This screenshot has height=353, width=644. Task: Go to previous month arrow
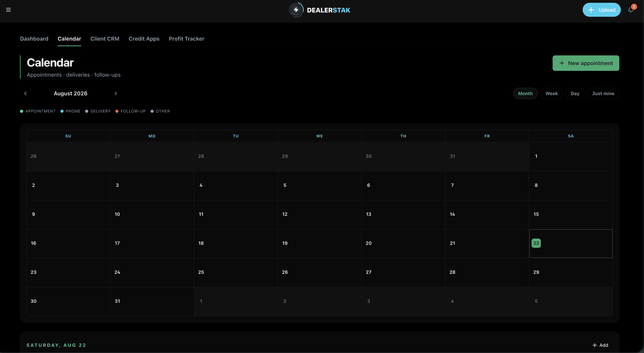(26, 93)
